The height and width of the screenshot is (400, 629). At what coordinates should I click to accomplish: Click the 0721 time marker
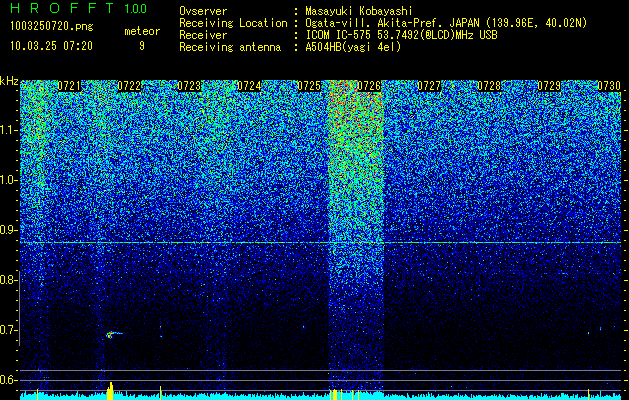[69, 86]
